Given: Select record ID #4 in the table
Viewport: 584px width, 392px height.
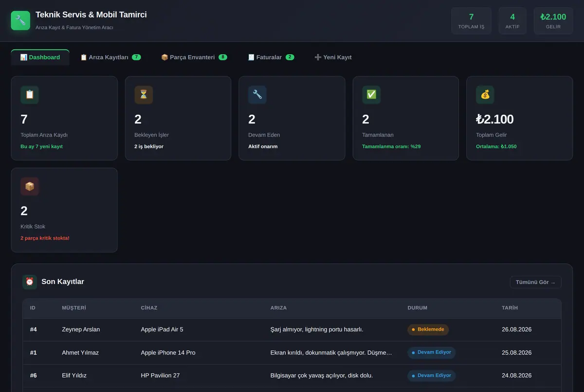Looking at the screenshot, I should click(34, 330).
